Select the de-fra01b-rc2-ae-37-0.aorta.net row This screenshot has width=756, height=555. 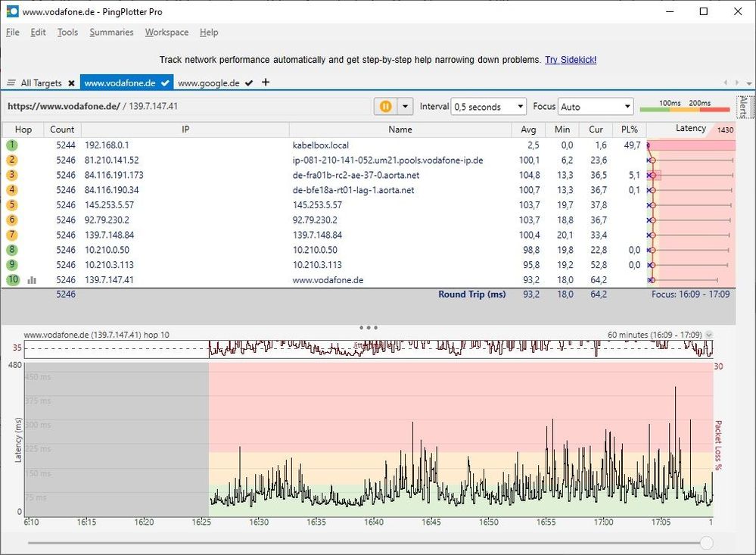click(x=369, y=175)
